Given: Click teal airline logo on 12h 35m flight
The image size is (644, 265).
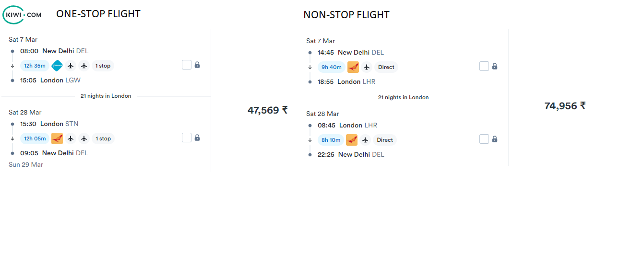Looking at the screenshot, I should [57, 66].
